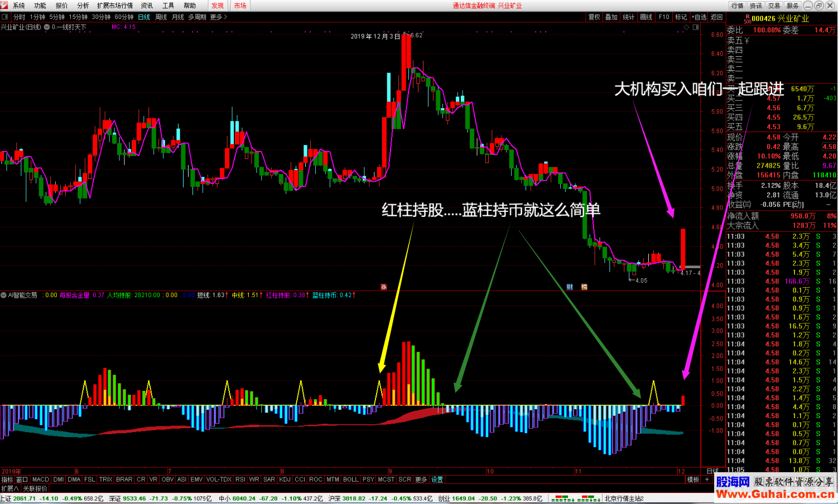Open the 报价 menu
The width and height of the screenshot is (838, 504).
pos(61,6)
